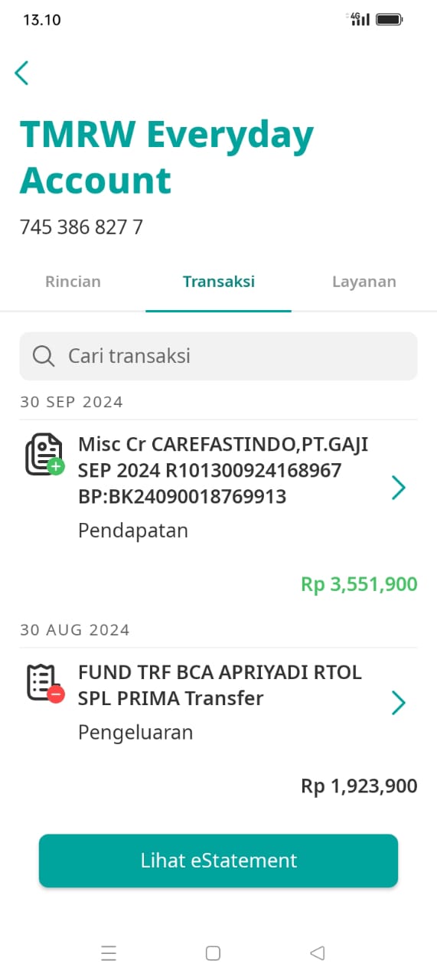Tap the search magnifier icon
This screenshot has width=437, height=980.
pyautogui.click(x=44, y=356)
